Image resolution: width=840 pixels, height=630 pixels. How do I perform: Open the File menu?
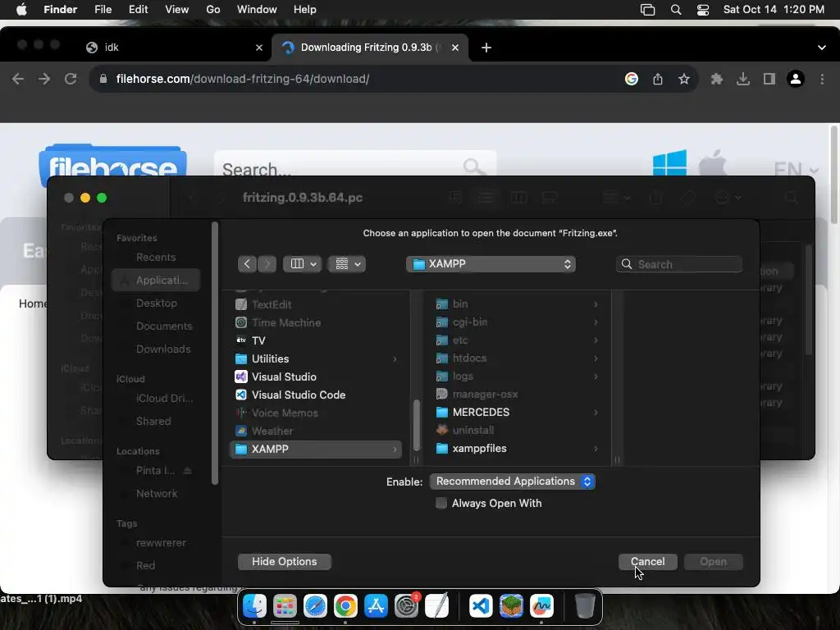tap(103, 10)
